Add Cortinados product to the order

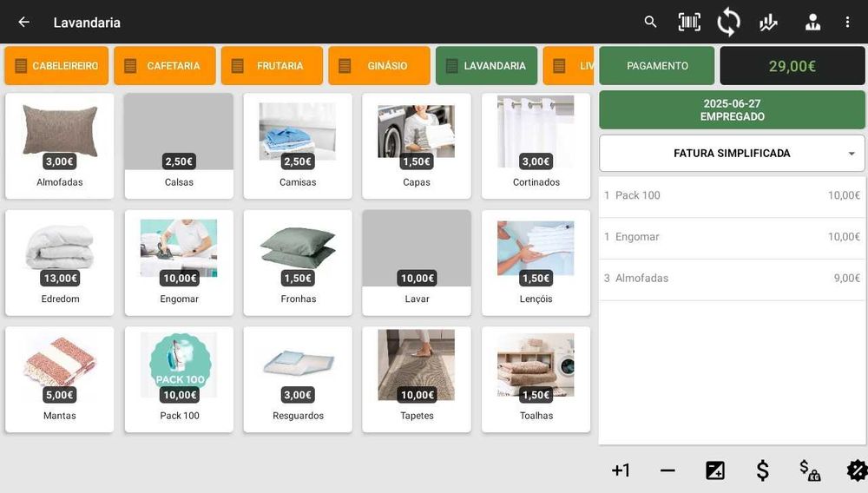pos(536,146)
